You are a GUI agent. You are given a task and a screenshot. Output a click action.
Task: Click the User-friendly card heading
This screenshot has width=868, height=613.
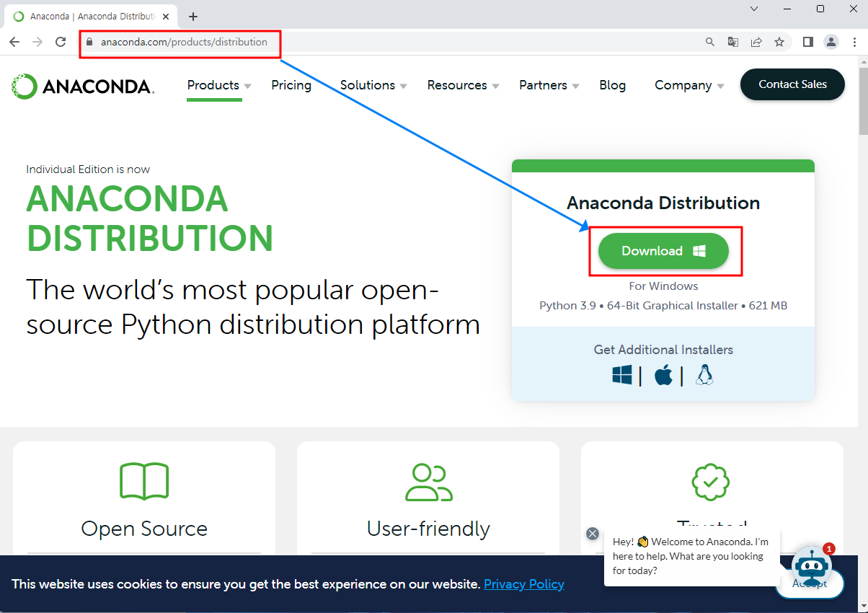pyautogui.click(x=428, y=529)
